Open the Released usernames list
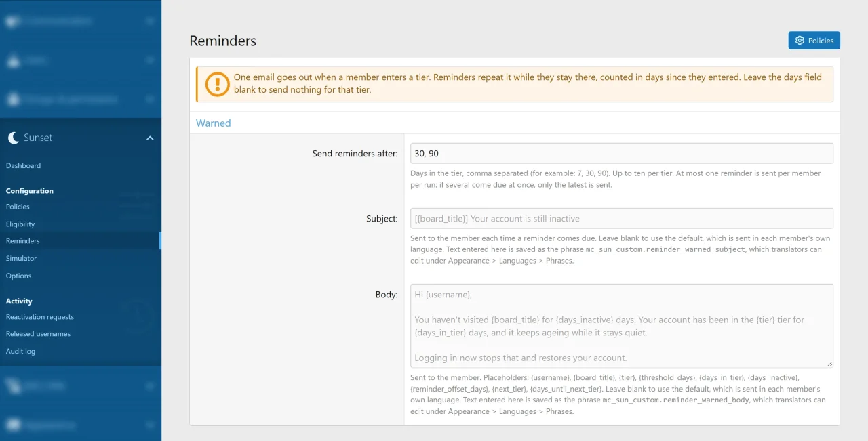Image resolution: width=868 pixels, height=441 pixels. pyautogui.click(x=38, y=334)
